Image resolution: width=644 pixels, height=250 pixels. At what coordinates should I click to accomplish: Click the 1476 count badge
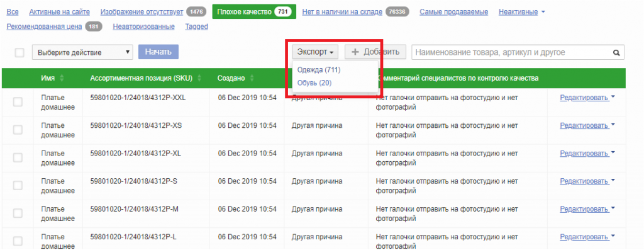(196, 11)
